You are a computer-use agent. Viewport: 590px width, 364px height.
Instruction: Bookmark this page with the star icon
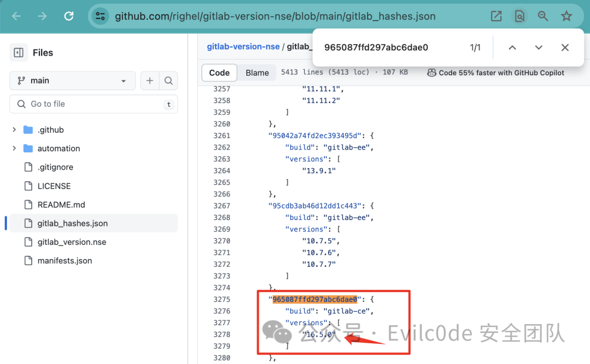coord(567,16)
